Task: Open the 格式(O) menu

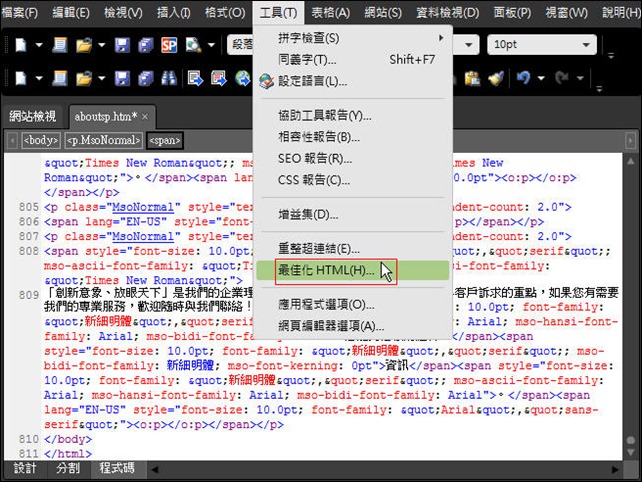Action: (x=225, y=13)
